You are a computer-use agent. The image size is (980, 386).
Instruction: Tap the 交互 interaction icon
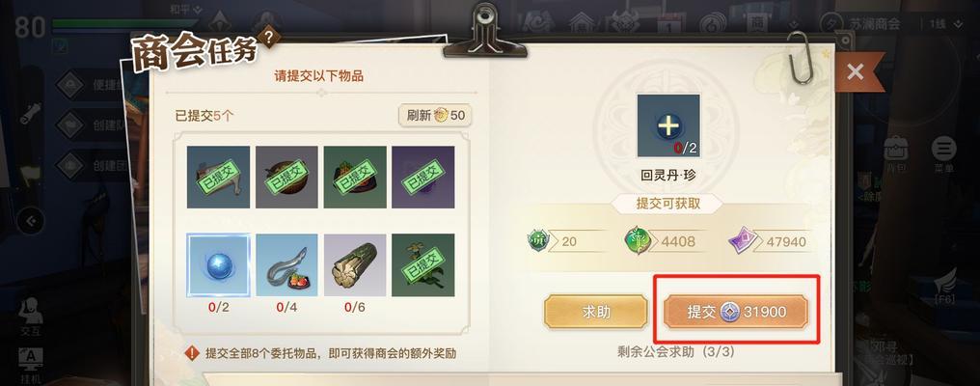click(x=31, y=315)
